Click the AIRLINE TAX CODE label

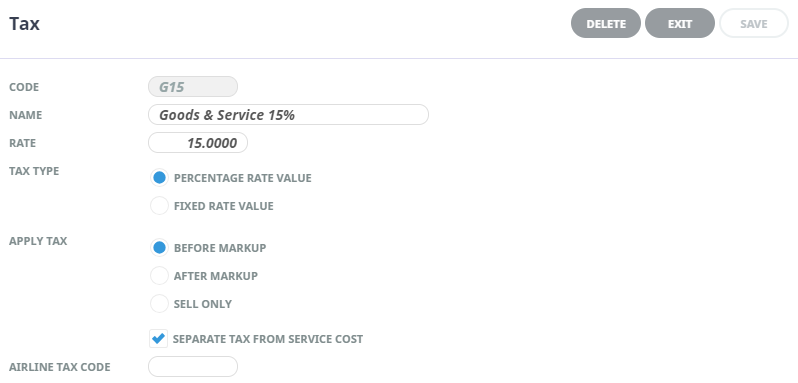click(60, 367)
